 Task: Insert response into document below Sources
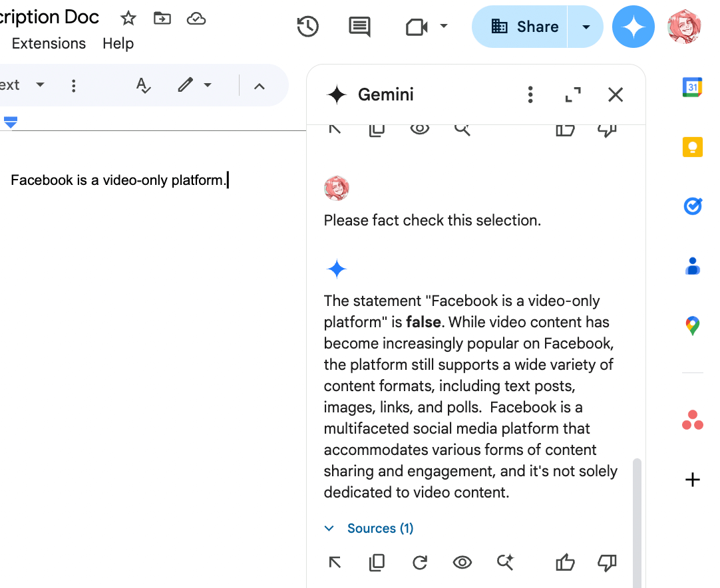335,562
